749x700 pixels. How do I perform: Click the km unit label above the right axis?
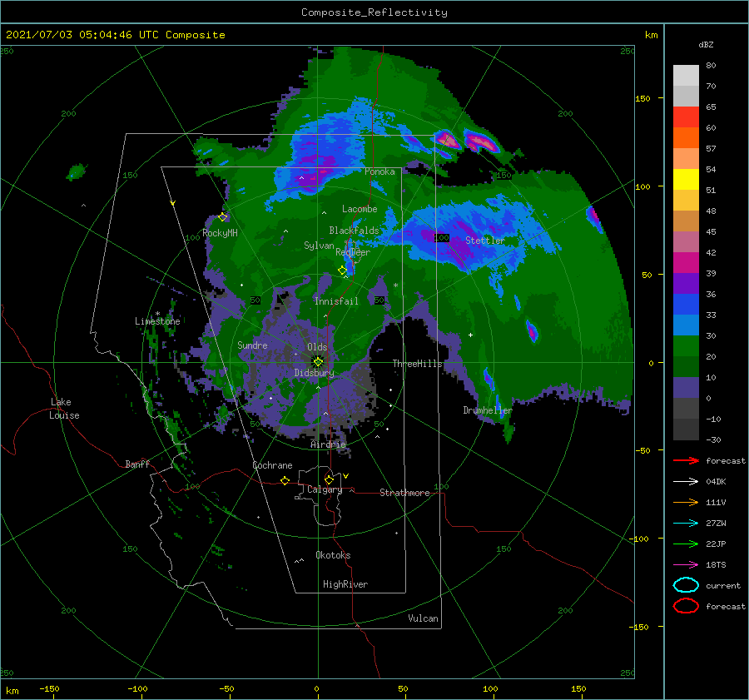(x=651, y=35)
